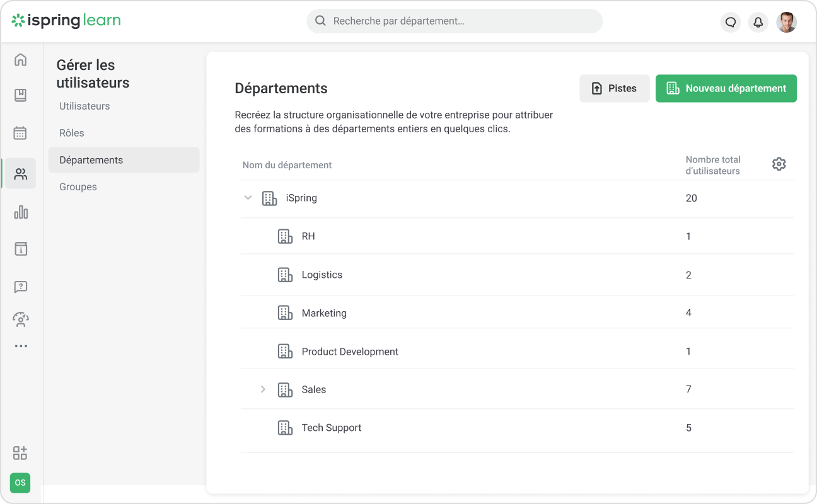This screenshot has height=504, width=817.
Task: Click the add apps grid icon
Action: point(20,452)
